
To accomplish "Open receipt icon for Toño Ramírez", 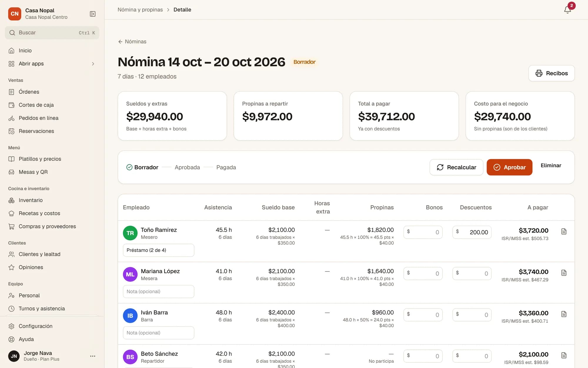I will click(564, 231).
